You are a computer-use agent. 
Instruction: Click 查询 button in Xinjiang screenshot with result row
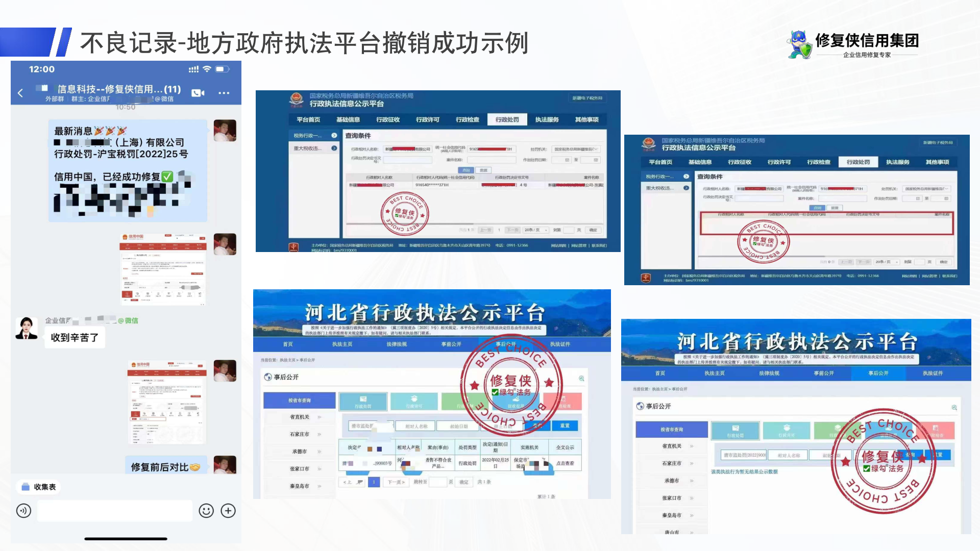465,170
